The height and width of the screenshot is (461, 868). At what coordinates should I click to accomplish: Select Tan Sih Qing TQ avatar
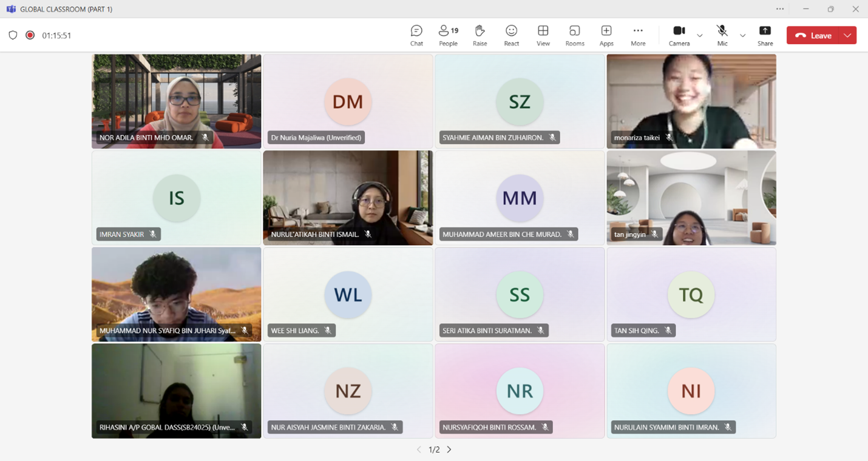691,294
